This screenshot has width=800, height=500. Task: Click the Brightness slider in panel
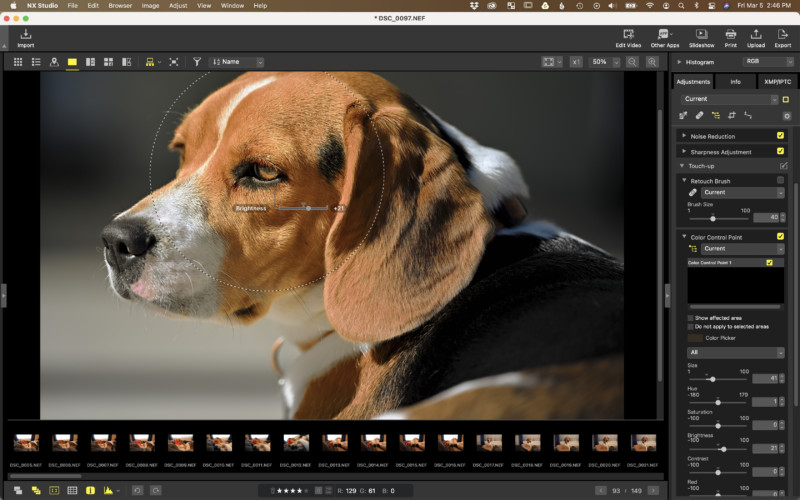(x=718, y=449)
